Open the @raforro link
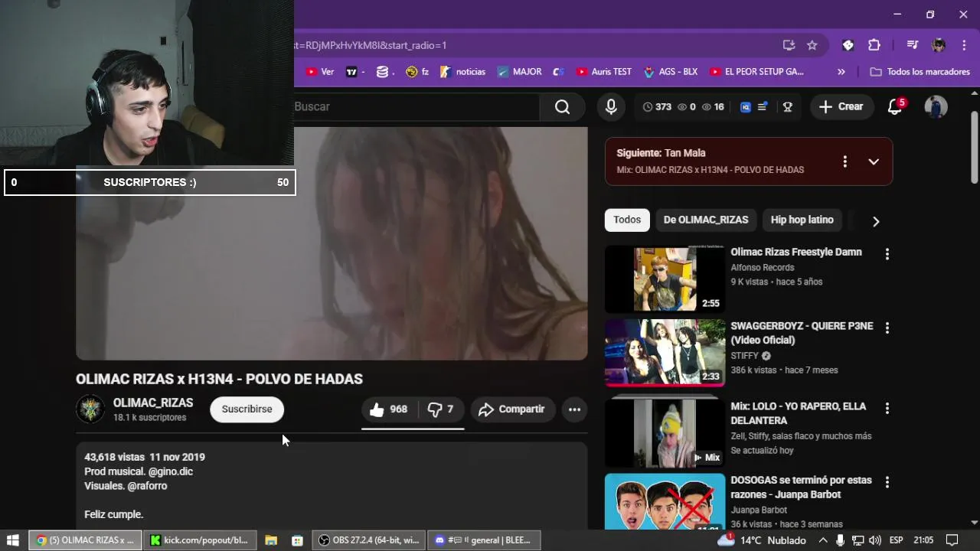980x551 pixels. click(147, 486)
